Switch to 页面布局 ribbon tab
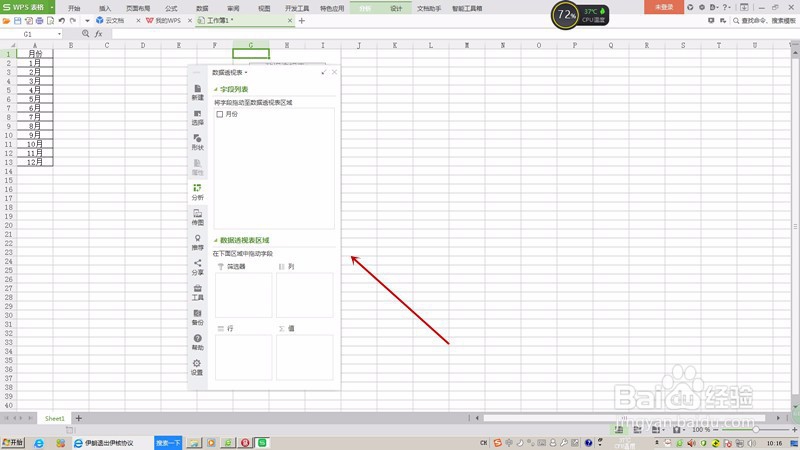Viewport: 800px width, 450px height. (x=138, y=8)
